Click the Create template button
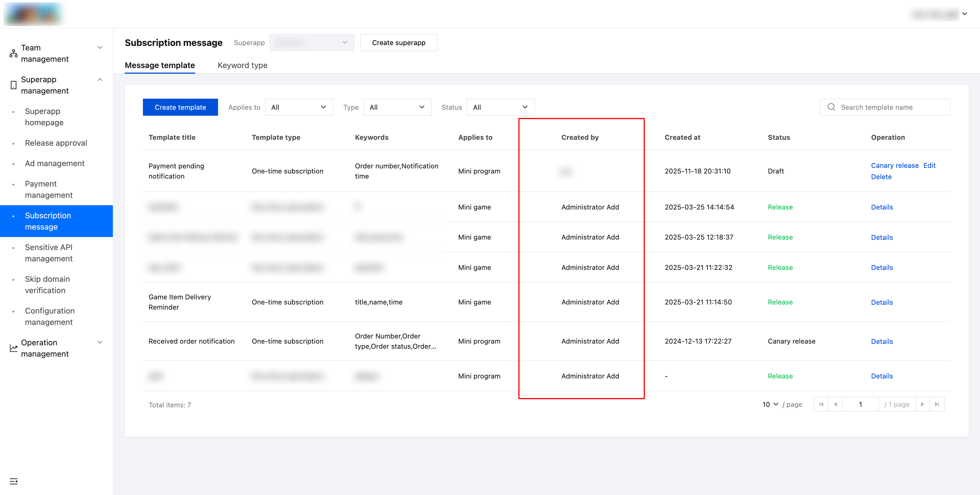 pyautogui.click(x=180, y=107)
